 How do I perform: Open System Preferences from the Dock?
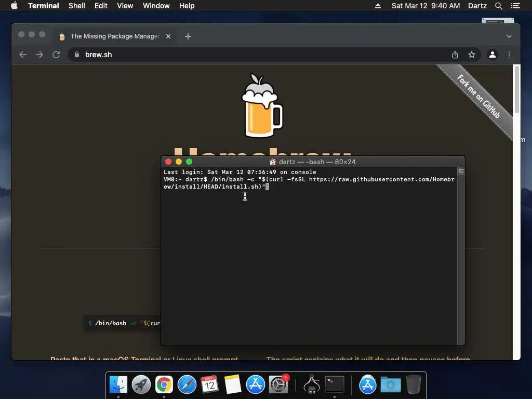(278, 384)
